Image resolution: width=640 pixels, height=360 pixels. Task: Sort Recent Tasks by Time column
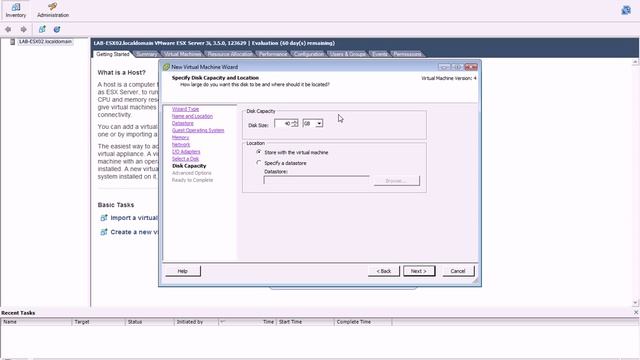[247, 322]
